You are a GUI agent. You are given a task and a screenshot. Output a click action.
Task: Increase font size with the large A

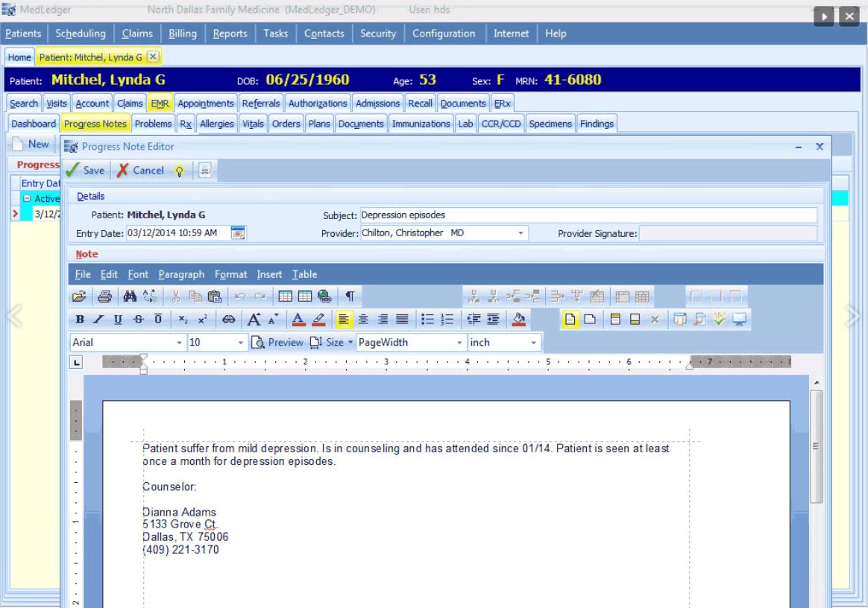[254, 319]
